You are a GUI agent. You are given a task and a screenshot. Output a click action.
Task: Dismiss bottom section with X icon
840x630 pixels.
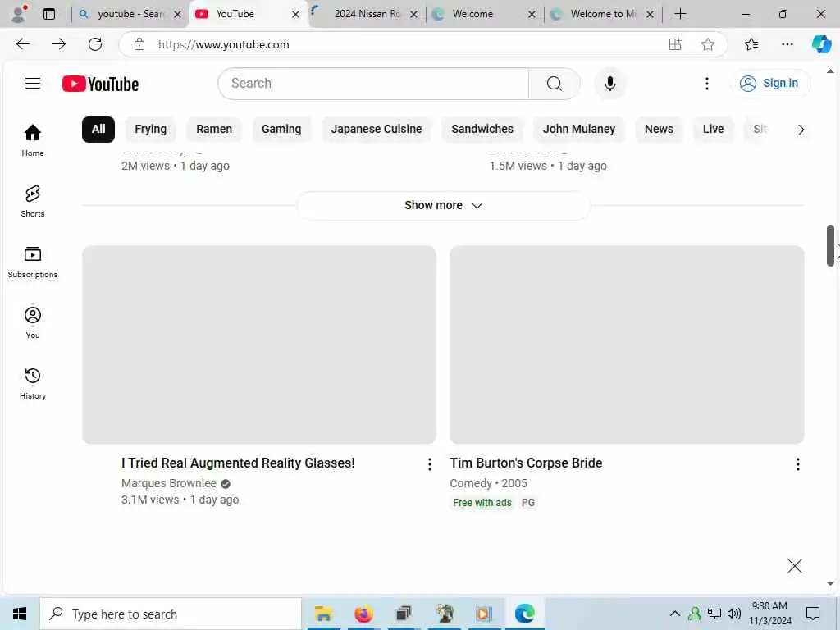[x=794, y=566]
